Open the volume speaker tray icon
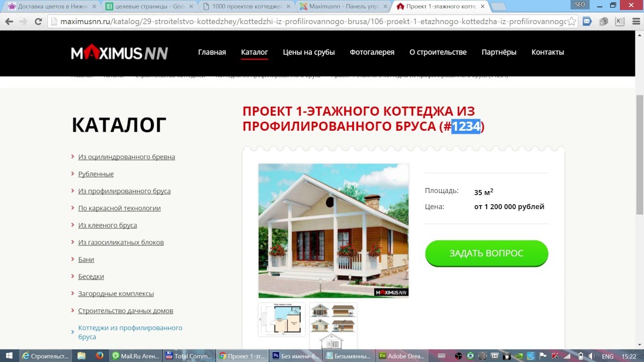 point(592,356)
